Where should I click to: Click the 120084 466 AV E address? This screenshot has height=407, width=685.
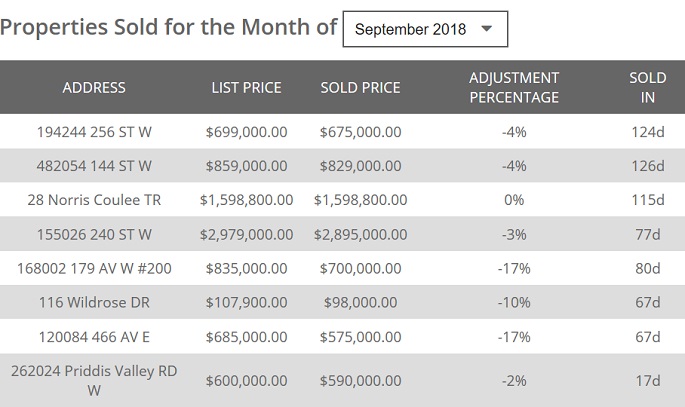pyautogui.click(x=94, y=336)
